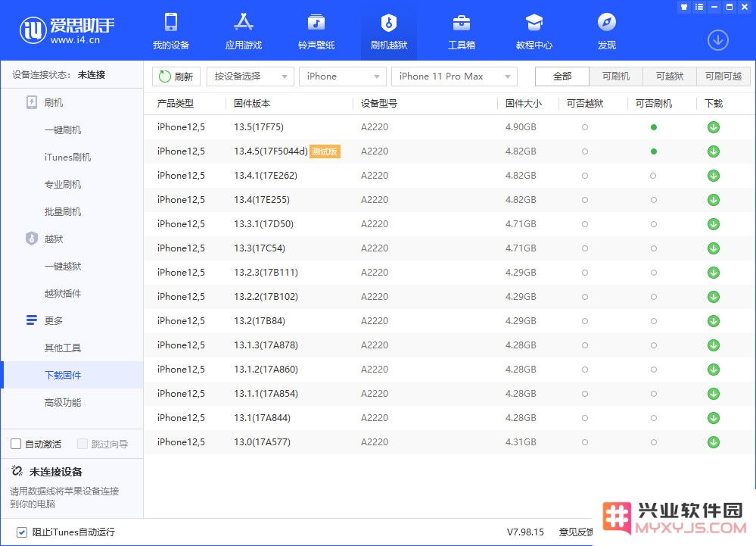Click version number V7.98.15
Screen dimensions: 756x546
[525, 532]
